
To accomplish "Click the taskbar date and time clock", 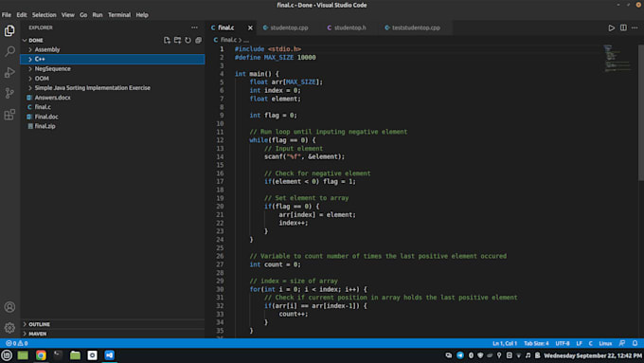I will pos(593,355).
